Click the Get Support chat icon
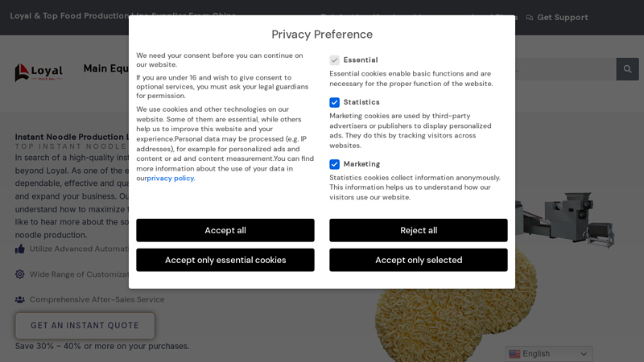Viewport: 644px width, 362px height. coord(530,18)
